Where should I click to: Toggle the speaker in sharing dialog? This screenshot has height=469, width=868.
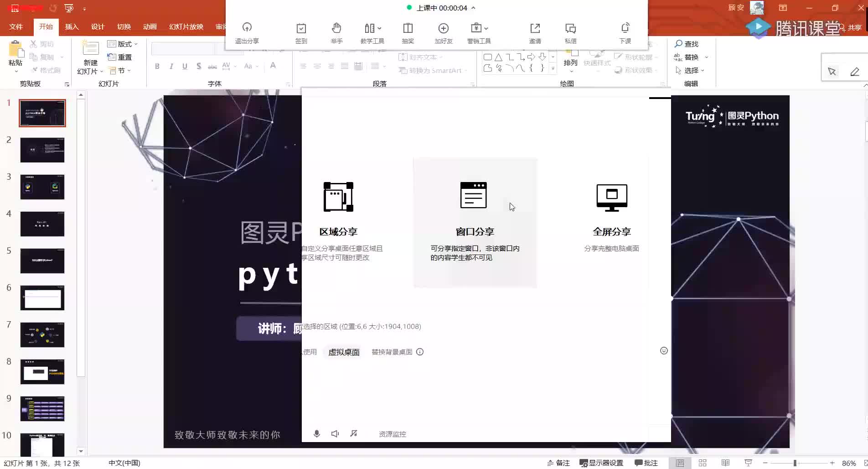pos(335,434)
